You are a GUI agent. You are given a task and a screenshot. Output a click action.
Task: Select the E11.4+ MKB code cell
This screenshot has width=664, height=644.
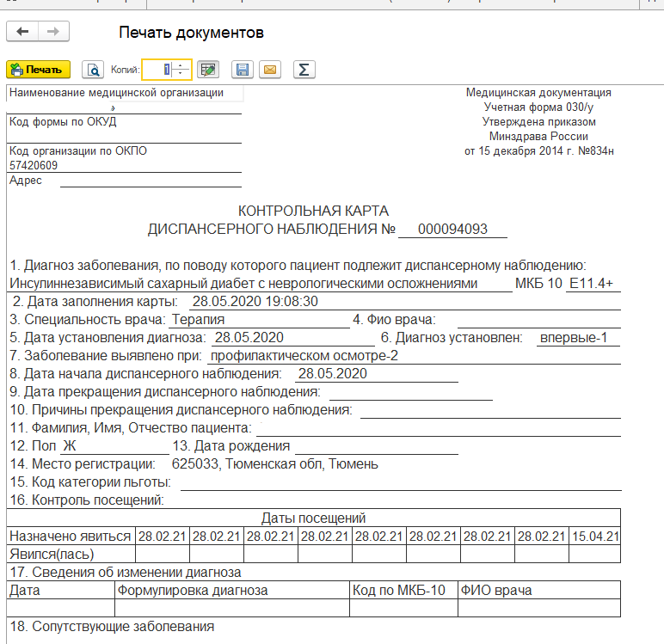pos(593,283)
